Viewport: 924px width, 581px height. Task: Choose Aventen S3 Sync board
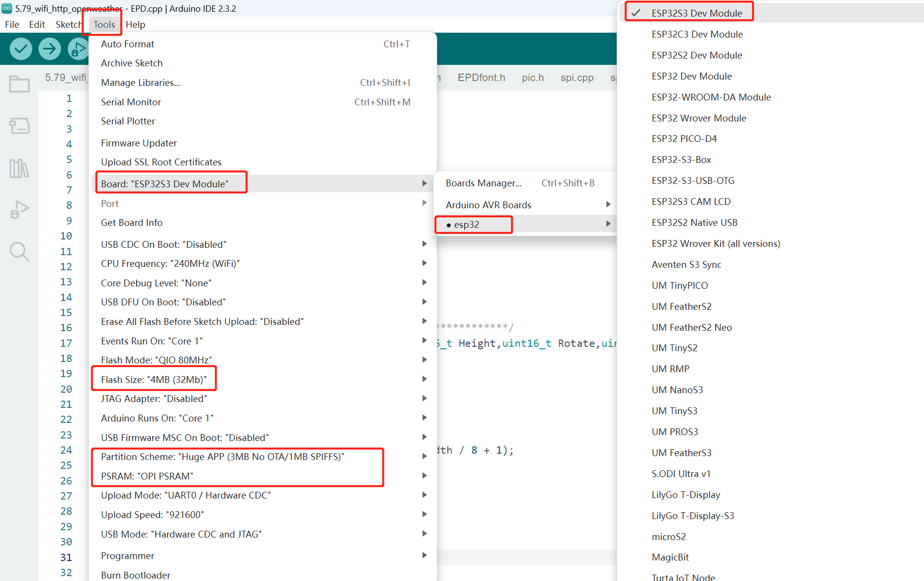[x=771, y=264]
